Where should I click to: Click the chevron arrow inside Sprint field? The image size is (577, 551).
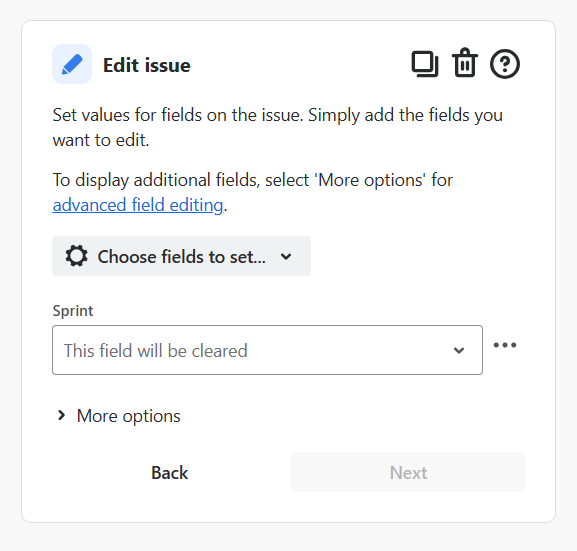459,350
